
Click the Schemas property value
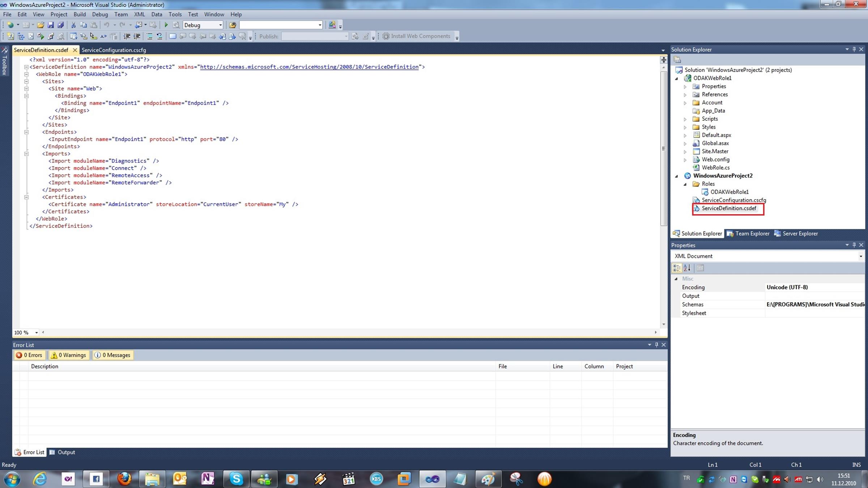815,304
